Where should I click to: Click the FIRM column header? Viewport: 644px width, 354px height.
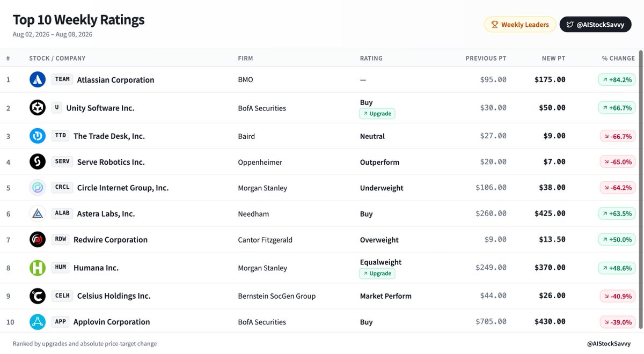pos(245,58)
